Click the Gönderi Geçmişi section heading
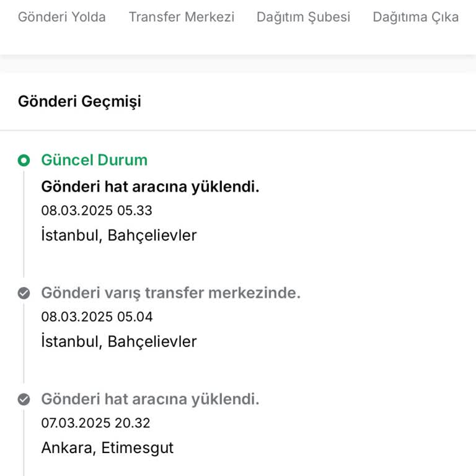476x476 pixels. tap(79, 101)
